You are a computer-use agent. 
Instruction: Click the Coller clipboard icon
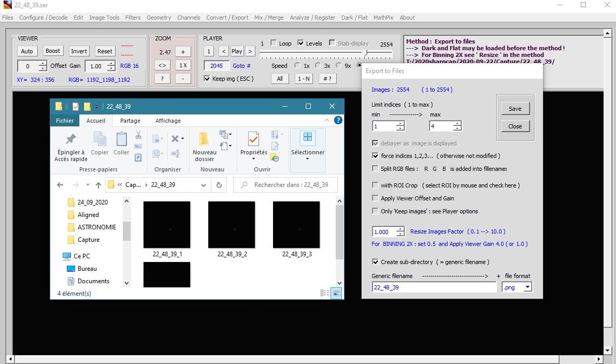pyautogui.click(x=121, y=139)
